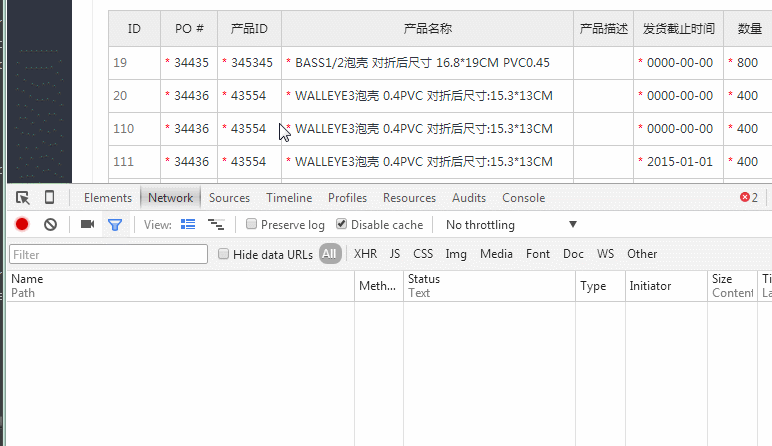The height and width of the screenshot is (446, 772).
Task: Switch to large request rows view icon
Action: point(188,224)
